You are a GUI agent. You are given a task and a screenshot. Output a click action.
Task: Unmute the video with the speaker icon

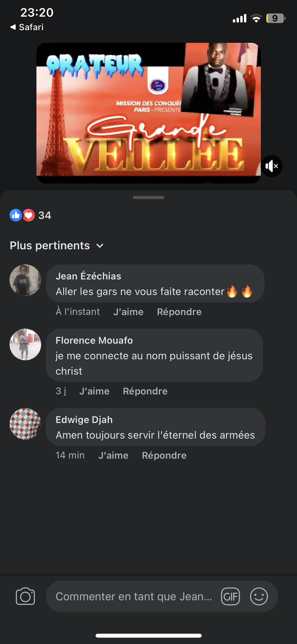click(x=272, y=166)
